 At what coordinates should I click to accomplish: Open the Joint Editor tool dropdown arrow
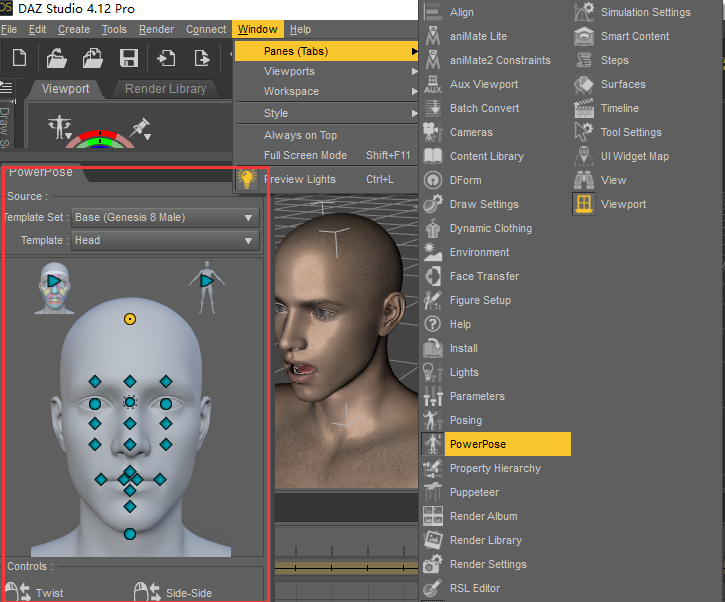147,137
